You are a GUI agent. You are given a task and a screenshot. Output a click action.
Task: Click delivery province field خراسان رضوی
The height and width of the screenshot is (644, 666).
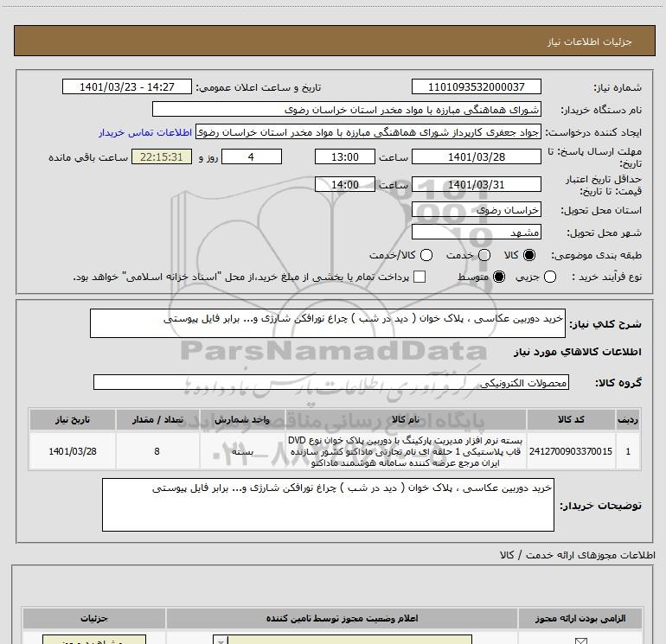coord(476,209)
